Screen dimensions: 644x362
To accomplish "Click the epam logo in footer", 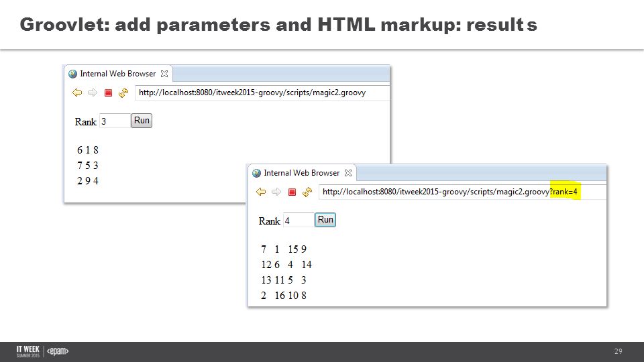I will (x=58, y=351).
